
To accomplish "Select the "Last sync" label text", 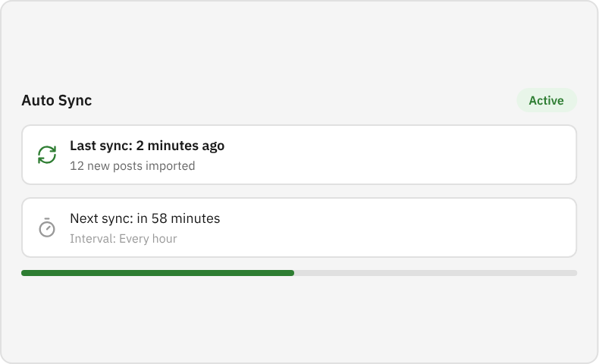I will coord(100,146).
